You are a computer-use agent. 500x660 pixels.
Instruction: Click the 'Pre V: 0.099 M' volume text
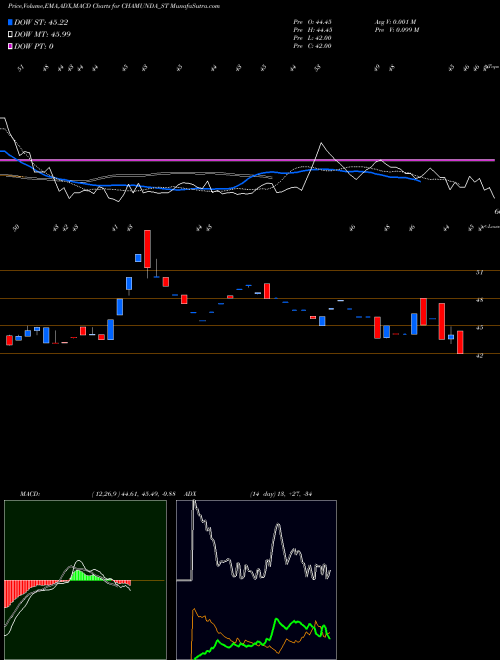pos(397,30)
